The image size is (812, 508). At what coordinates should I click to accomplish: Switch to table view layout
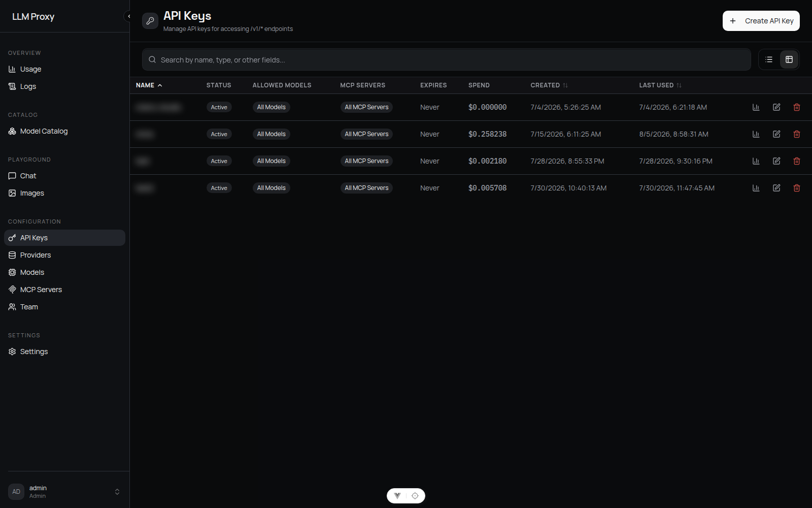tap(789, 59)
